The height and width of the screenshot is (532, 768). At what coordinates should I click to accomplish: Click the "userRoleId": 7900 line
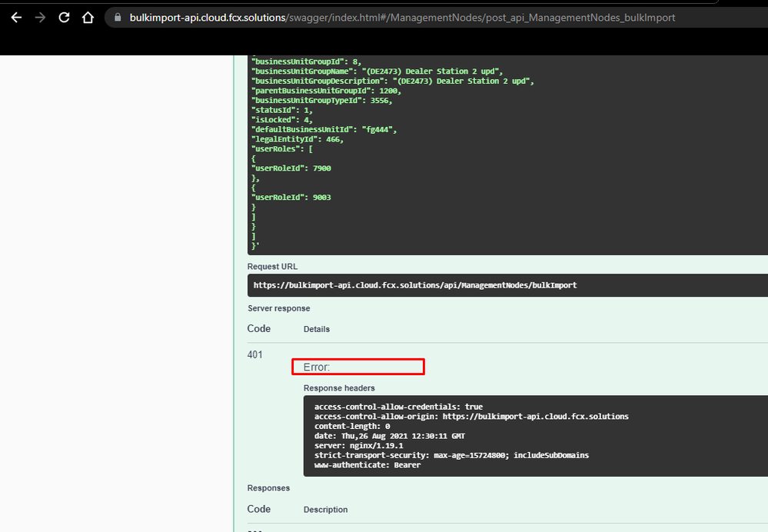click(291, 168)
